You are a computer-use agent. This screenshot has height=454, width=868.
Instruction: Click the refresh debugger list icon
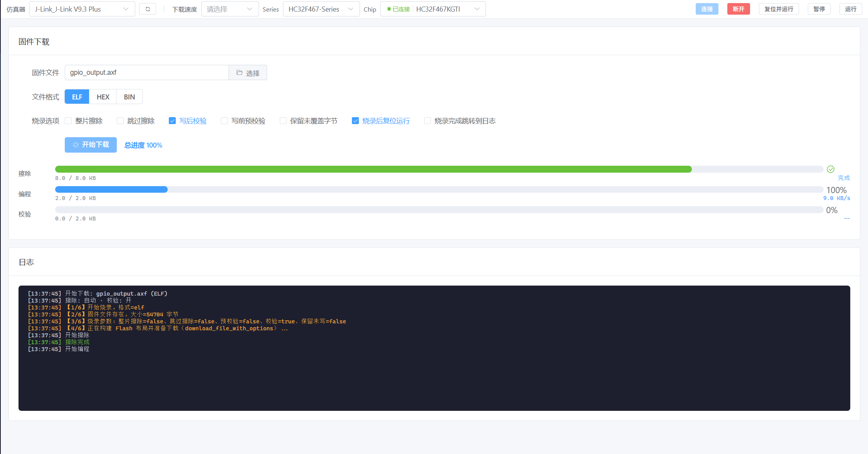[148, 9]
